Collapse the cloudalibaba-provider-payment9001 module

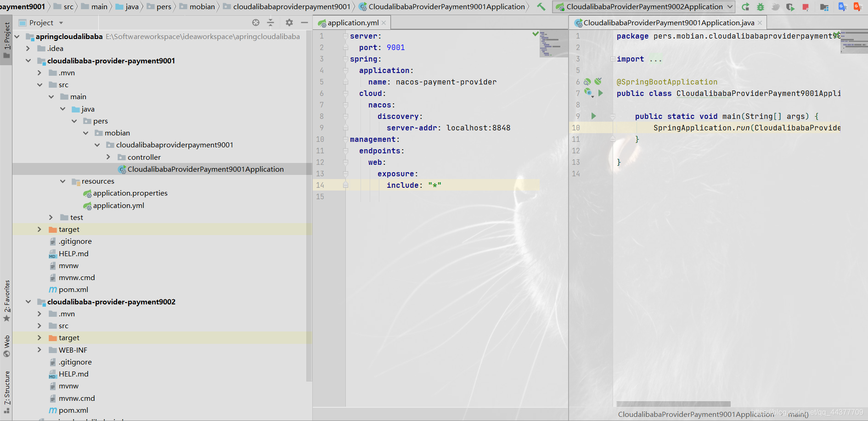click(28, 61)
